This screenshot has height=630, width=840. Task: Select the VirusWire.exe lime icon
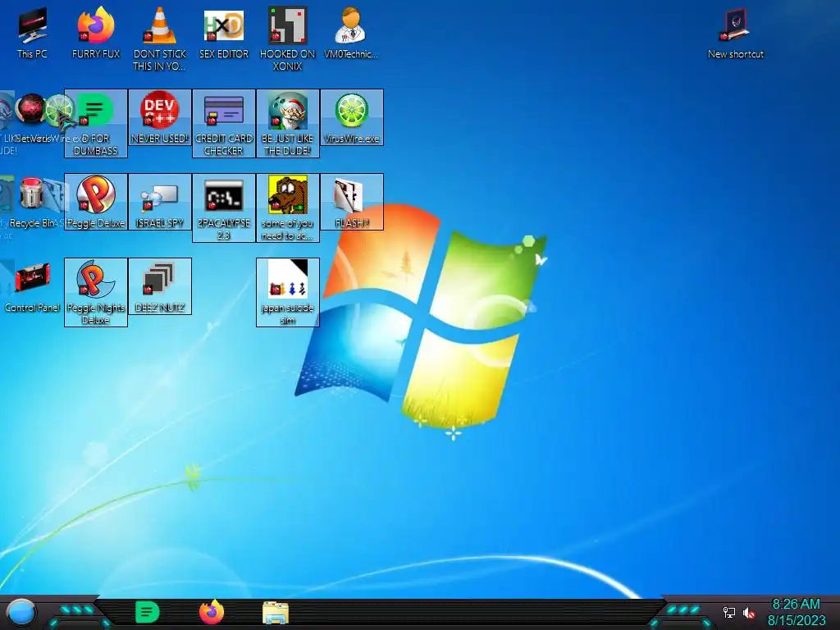click(351, 117)
